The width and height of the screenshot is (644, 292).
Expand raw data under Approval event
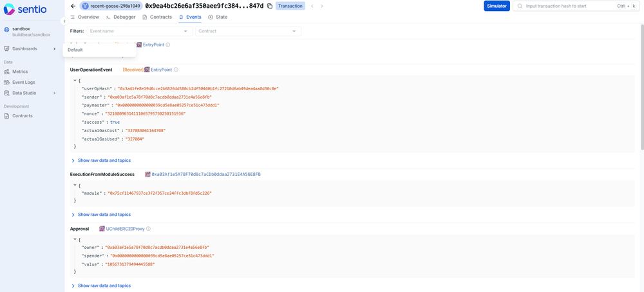click(104, 286)
